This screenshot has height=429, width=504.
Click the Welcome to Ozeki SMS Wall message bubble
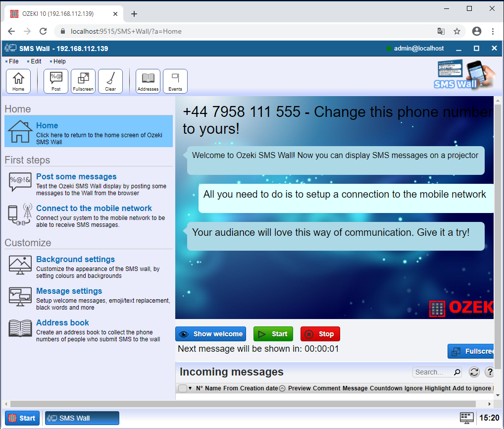click(336, 161)
